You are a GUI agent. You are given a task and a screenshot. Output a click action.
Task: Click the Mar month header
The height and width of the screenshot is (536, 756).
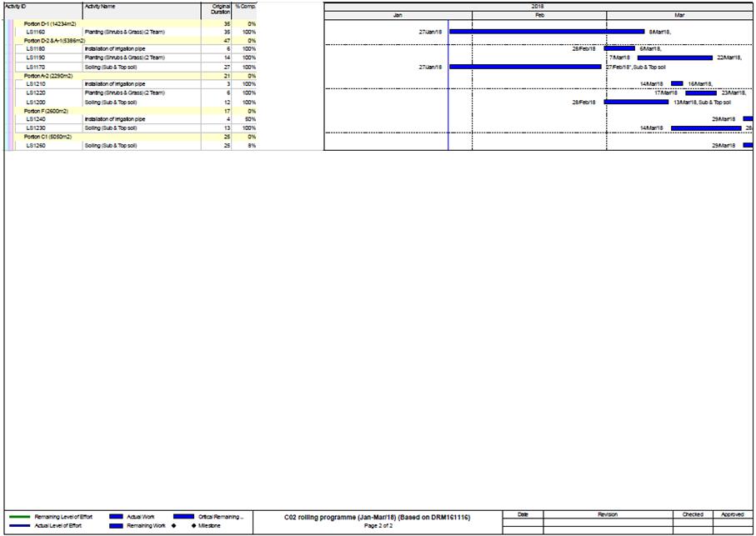click(680, 16)
